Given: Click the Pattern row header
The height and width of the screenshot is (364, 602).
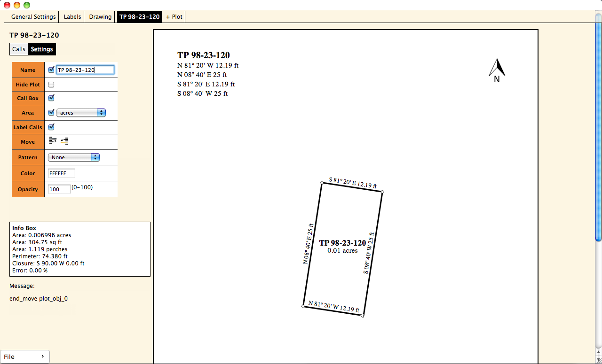Looking at the screenshot, I should [x=27, y=157].
